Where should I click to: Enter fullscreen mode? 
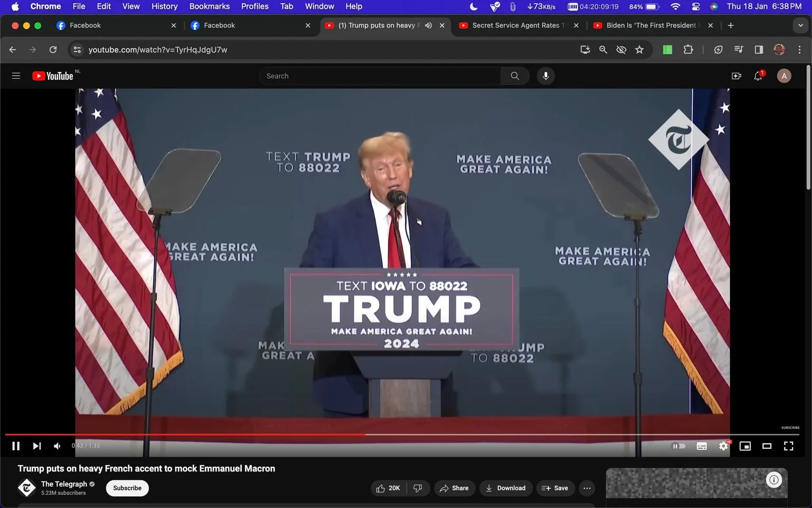tap(788, 446)
